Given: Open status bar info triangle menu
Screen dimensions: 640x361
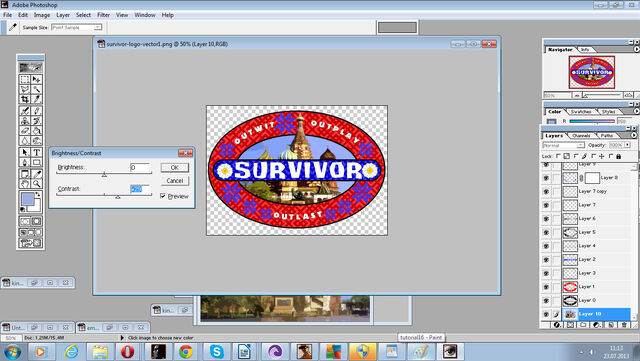Looking at the screenshot, I should [x=122, y=338].
